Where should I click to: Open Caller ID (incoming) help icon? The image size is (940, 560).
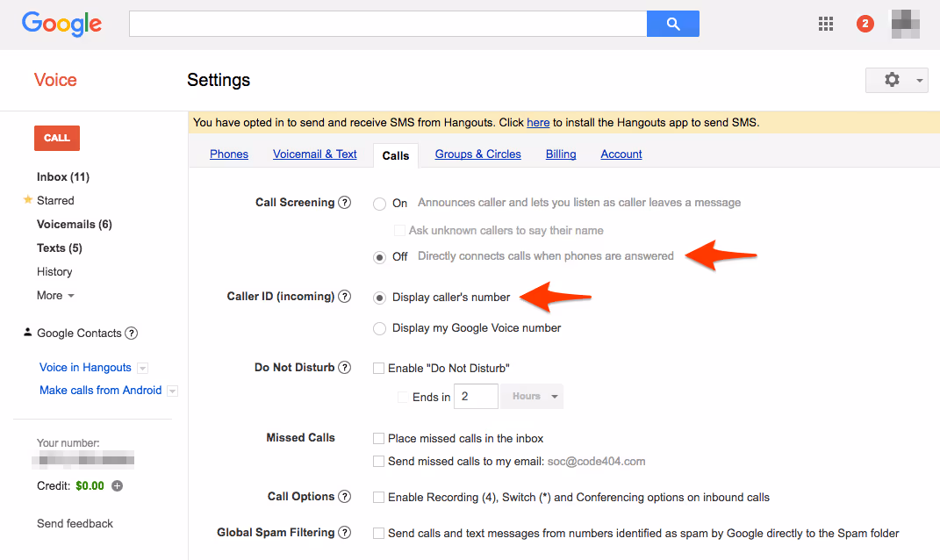[344, 296]
